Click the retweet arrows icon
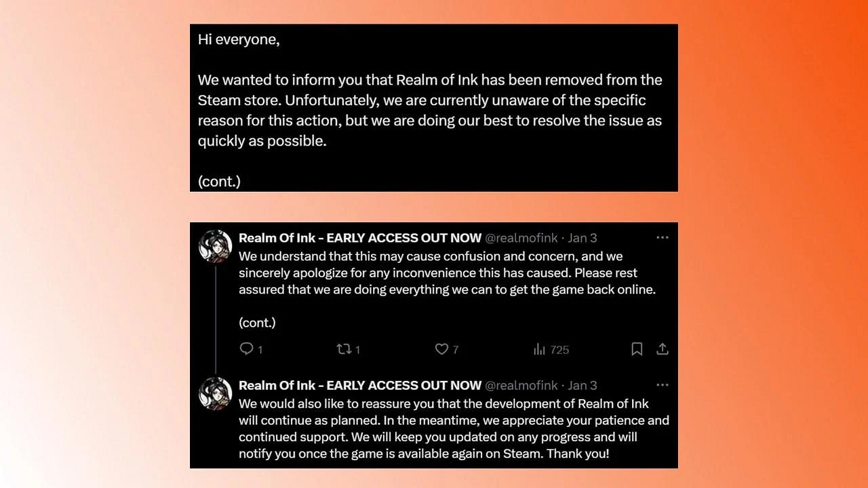868x488 pixels. (x=344, y=349)
